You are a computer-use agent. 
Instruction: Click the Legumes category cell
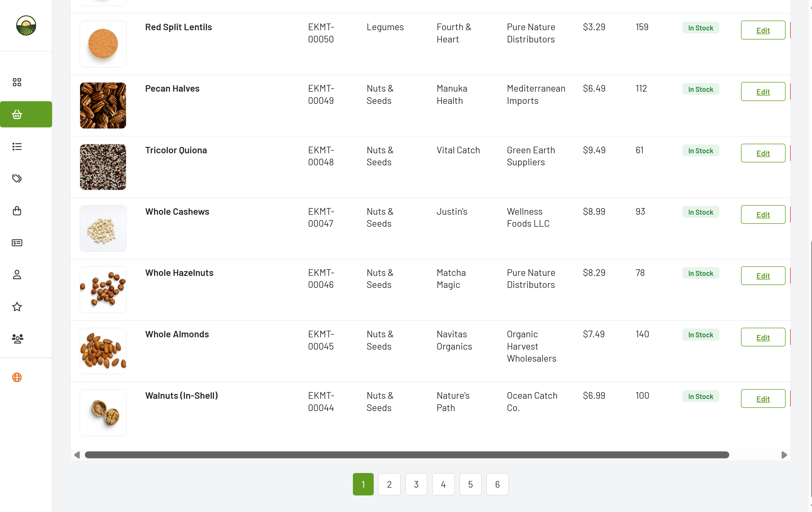pos(385,27)
